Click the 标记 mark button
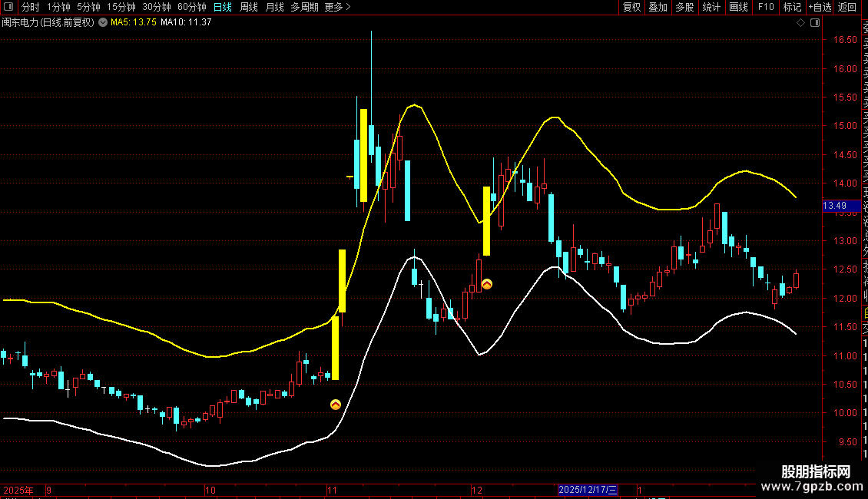This screenshot has width=868, height=499. pyautogui.click(x=792, y=7)
